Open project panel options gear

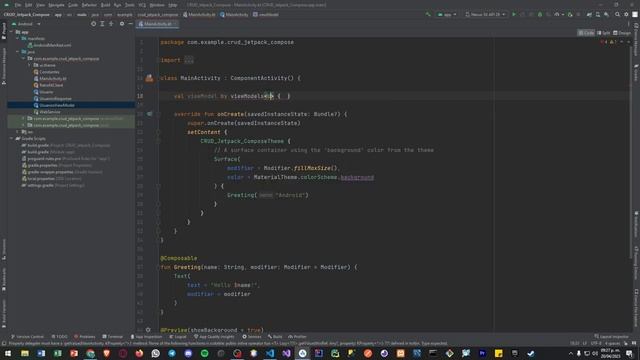[122, 24]
